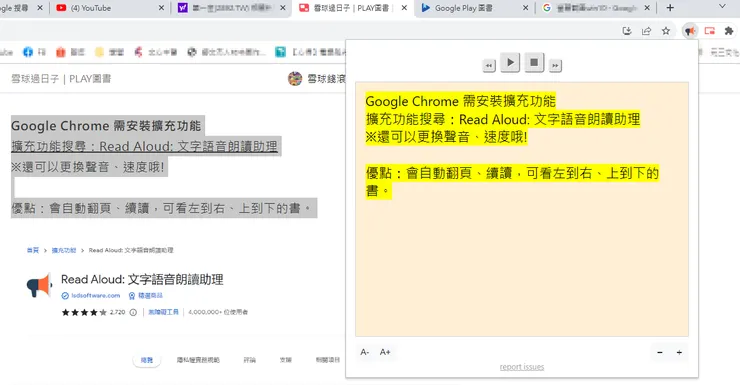Screen dimensions: 740x385
Task: Click the blog author avatar
Action: click(295, 79)
